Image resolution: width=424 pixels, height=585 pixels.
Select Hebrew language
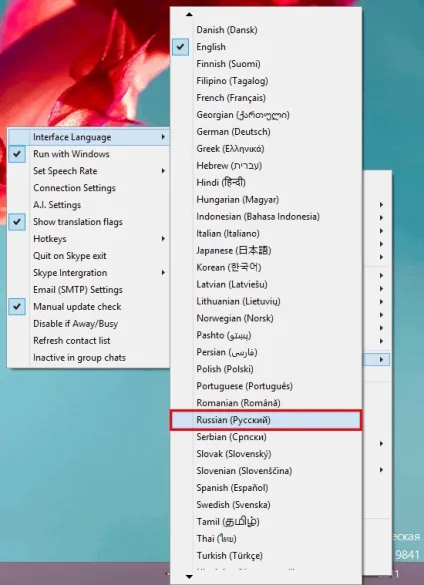(x=266, y=166)
